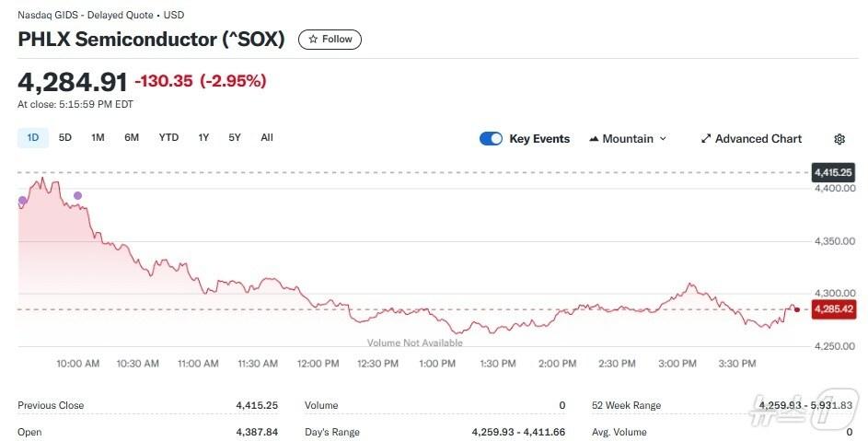
Task: Click the first purple key event marker
Action: click(x=22, y=200)
